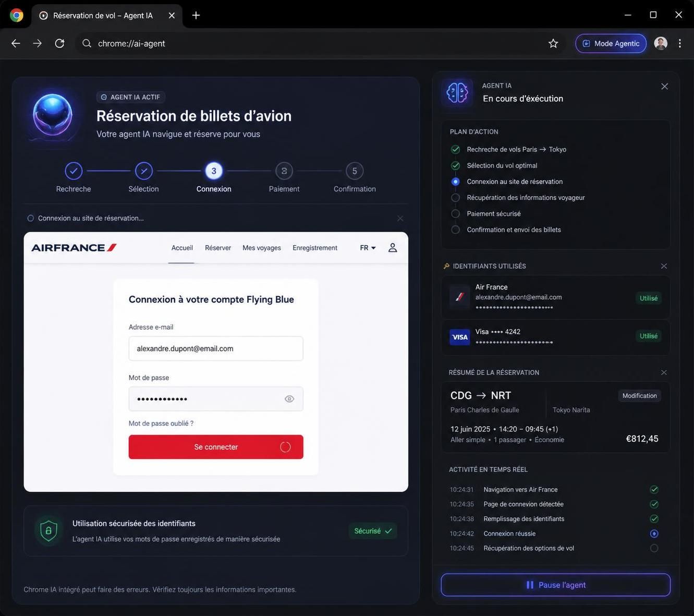Click the AGENT IA ACTIF badge

click(x=131, y=97)
